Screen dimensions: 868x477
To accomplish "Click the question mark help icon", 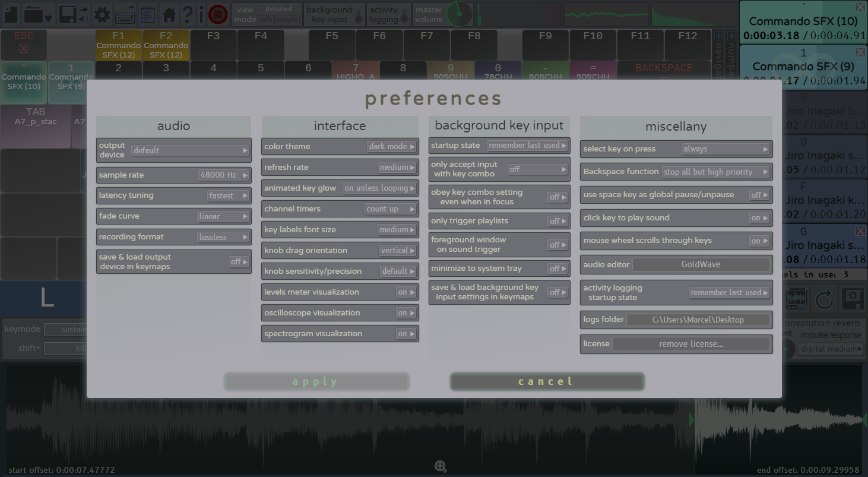I will pyautogui.click(x=188, y=14).
